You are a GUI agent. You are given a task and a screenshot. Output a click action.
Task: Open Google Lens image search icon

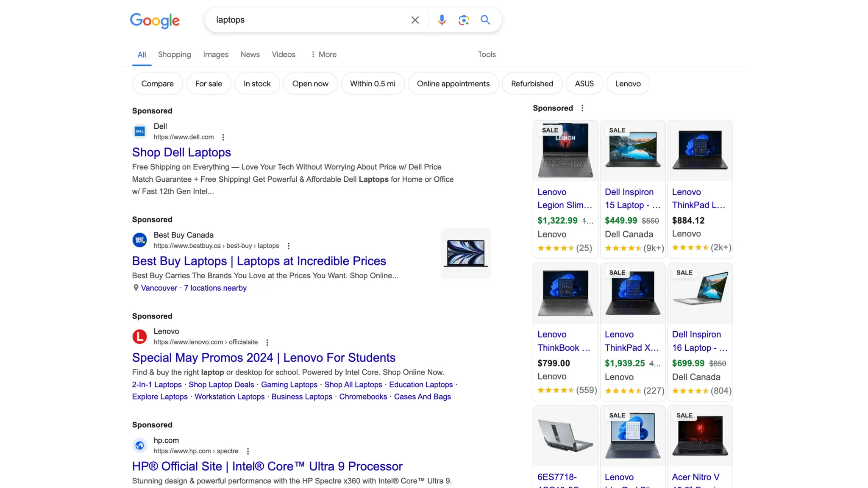tap(464, 20)
